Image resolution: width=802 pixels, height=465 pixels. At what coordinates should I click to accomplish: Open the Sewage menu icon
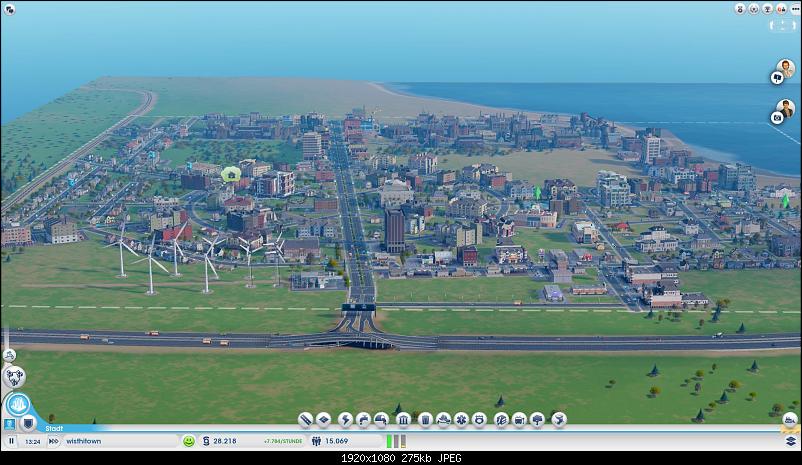[x=382, y=420]
